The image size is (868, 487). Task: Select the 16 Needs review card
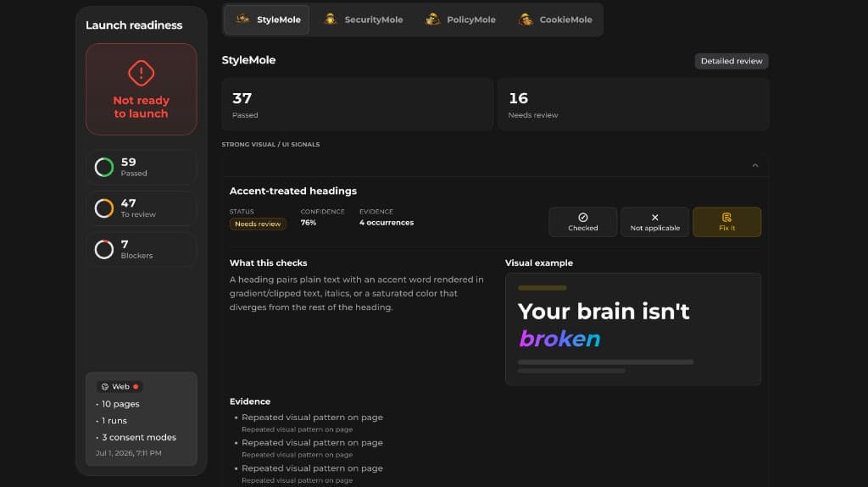point(633,104)
